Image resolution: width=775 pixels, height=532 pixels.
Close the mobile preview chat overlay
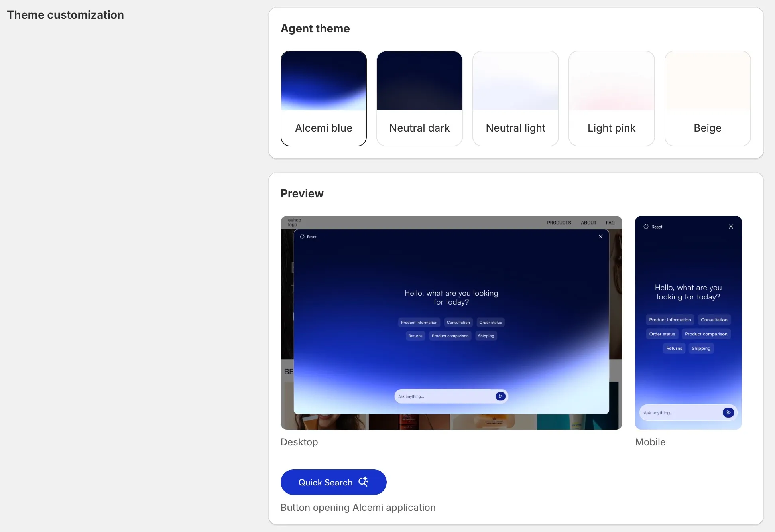[x=731, y=227]
